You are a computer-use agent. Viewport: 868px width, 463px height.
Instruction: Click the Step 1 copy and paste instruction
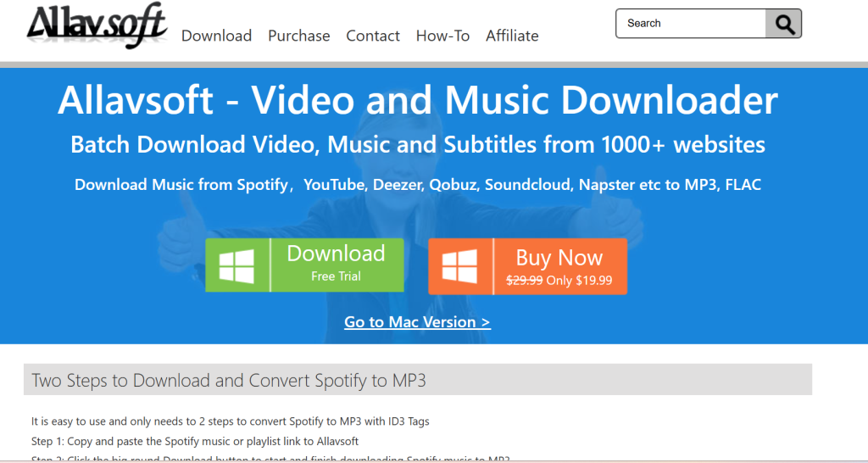195,441
